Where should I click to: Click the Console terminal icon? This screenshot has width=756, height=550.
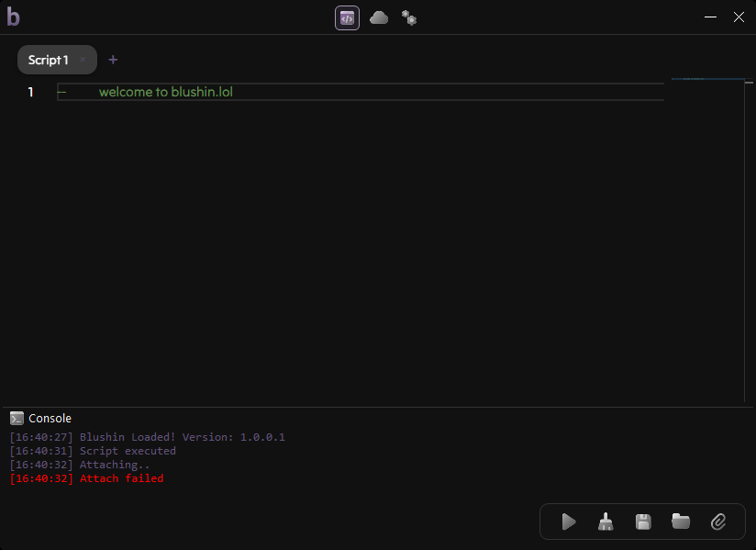point(17,418)
